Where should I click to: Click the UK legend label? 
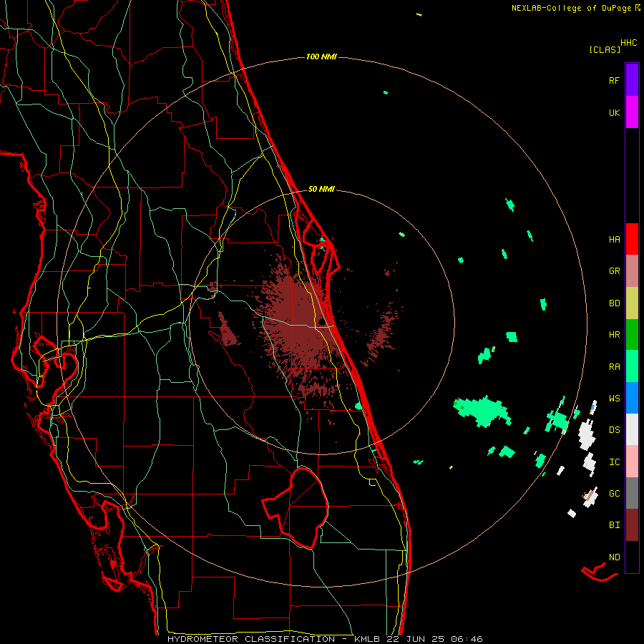(x=614, y=112)
